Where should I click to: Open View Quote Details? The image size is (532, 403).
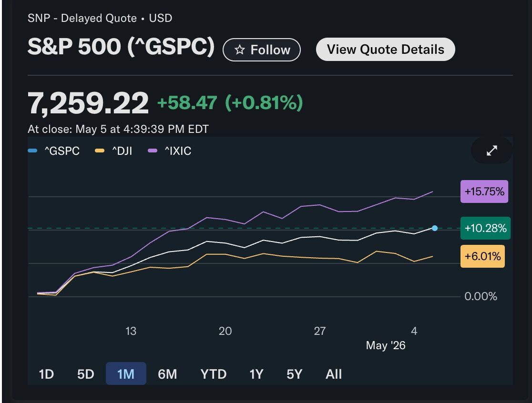coord(386,50)
